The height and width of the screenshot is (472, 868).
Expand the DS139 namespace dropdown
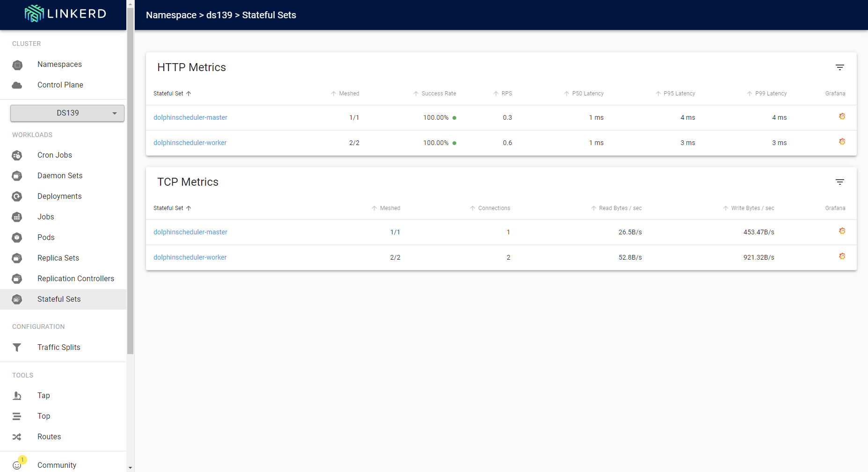tap(67, 113)
